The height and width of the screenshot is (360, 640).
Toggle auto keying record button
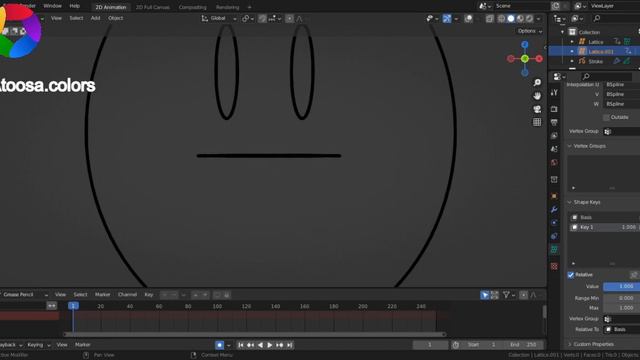pos(220,345)
